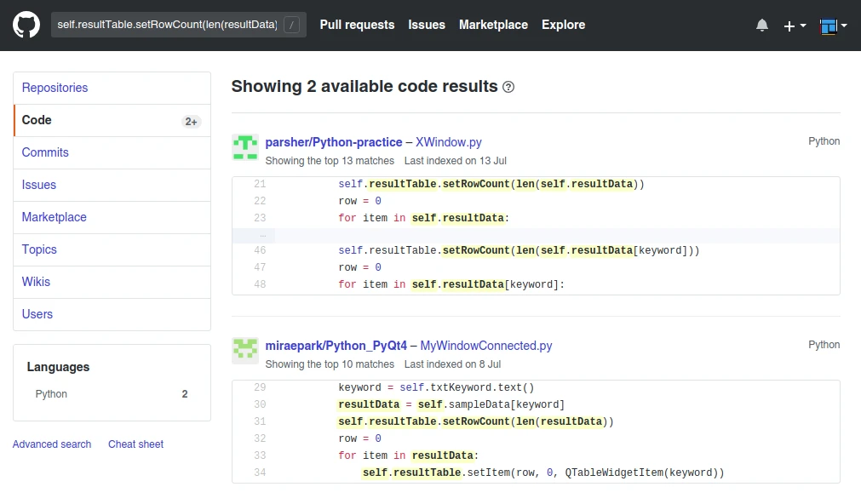The width and height of the screenshot is (861, 504).
Task: Click the setItem QTableWidgetItem(keyword) code line
Action: (543, 472)
